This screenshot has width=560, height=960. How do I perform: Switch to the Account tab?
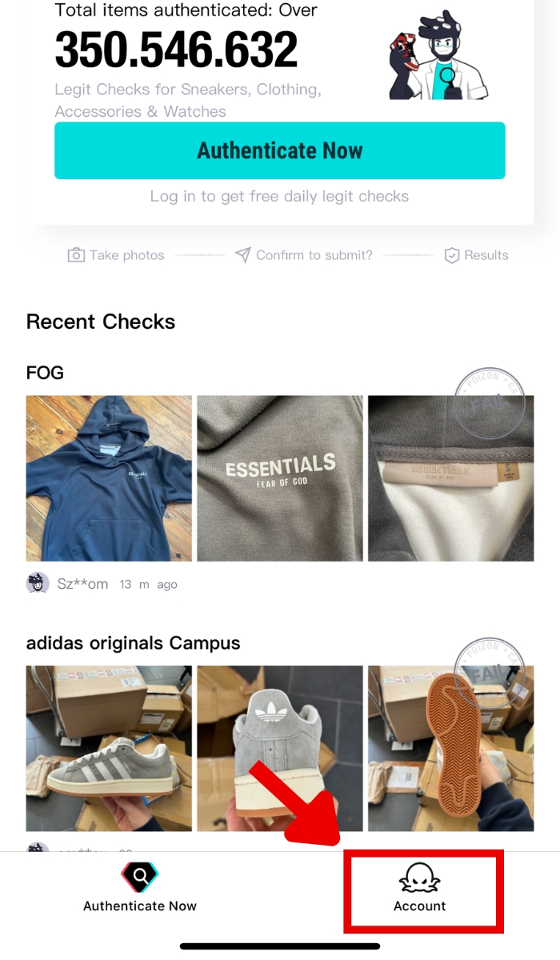tap(420, 888)
